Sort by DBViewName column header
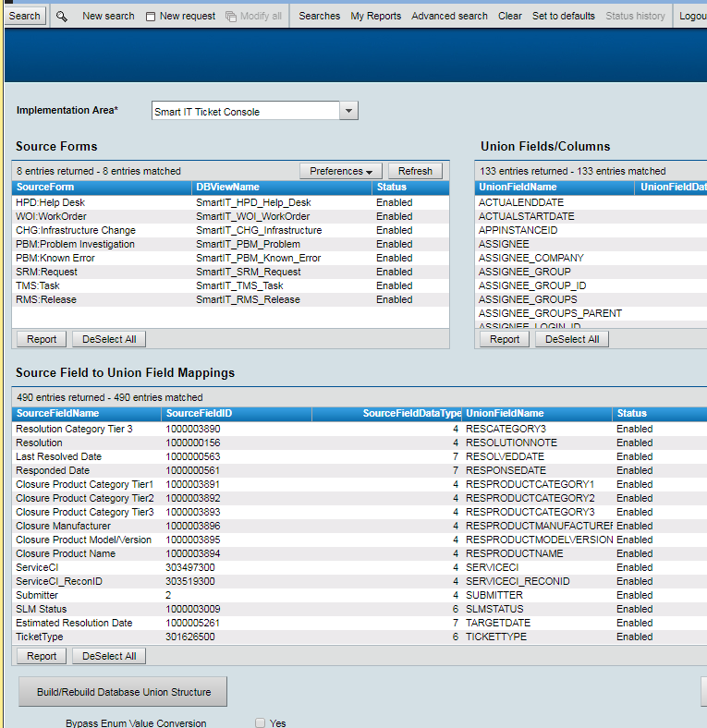This screenshot has width=707, height=728. [282, 188]
